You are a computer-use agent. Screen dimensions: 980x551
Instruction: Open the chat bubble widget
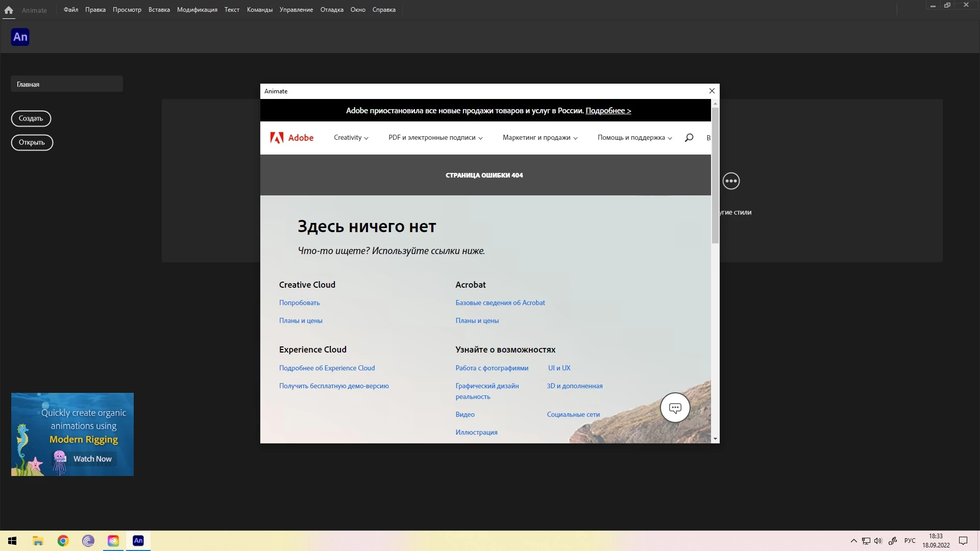675,408
